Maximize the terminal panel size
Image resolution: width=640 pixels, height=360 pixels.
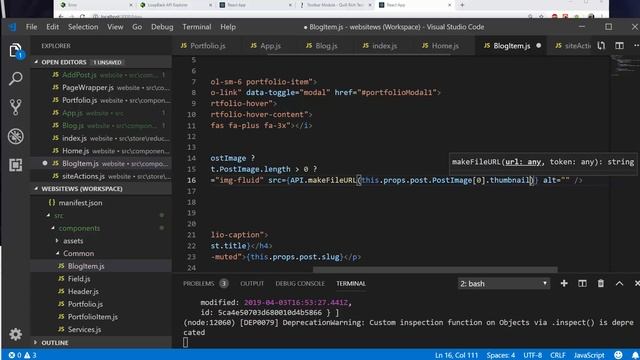tap(619, 283)
